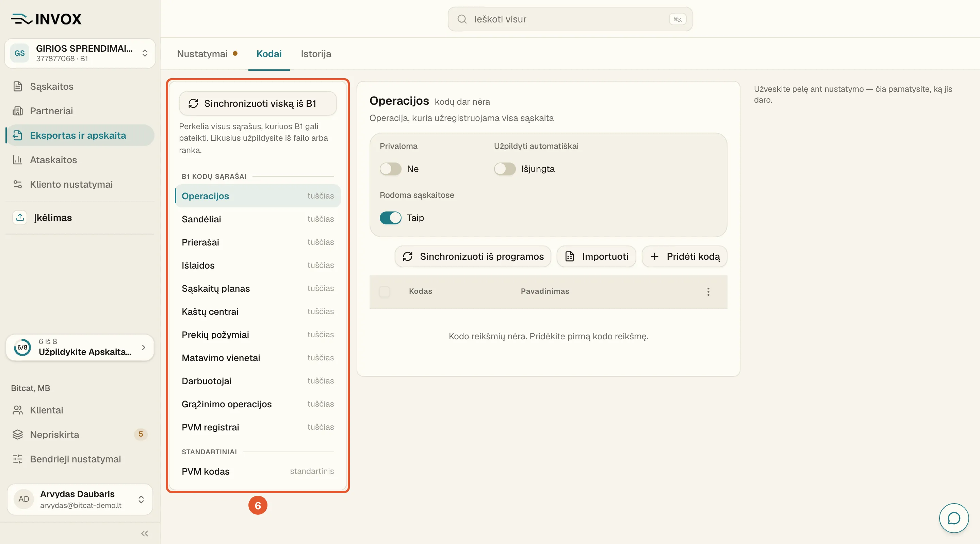
Task: Select the Kodai tab
Action: [x=269, y=54]
